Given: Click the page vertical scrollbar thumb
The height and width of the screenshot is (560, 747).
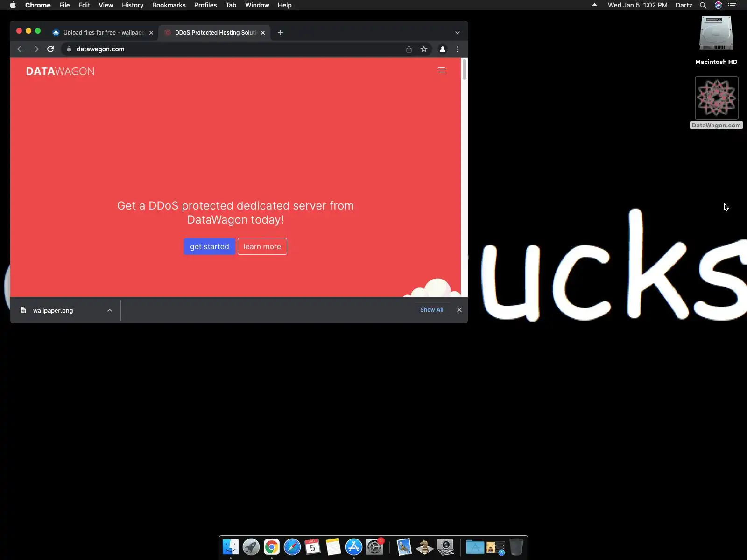Looking at the screenshot, I should [x=464, y=70].
